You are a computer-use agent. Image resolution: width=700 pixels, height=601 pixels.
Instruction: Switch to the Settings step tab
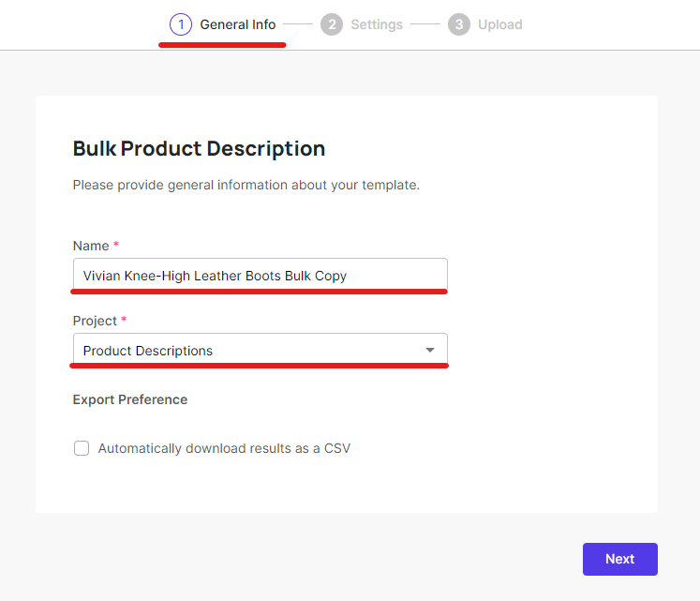click(377, 24)
